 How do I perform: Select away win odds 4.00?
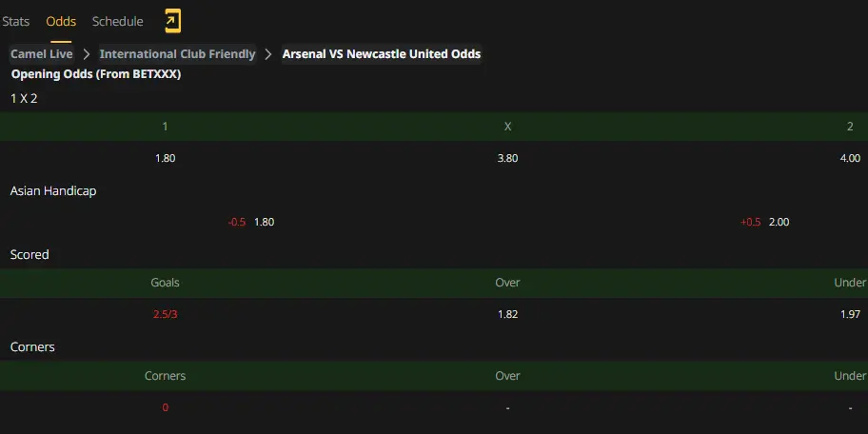coord(850,158)
